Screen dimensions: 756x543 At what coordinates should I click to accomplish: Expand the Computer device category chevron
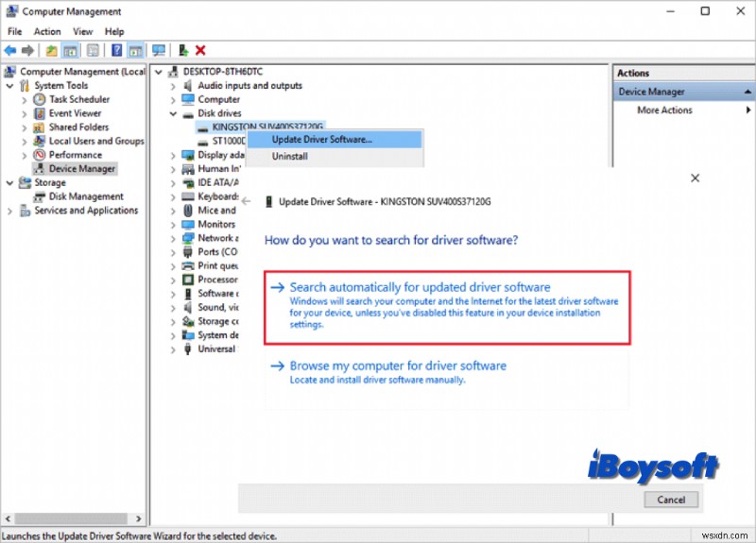[173, 100]
